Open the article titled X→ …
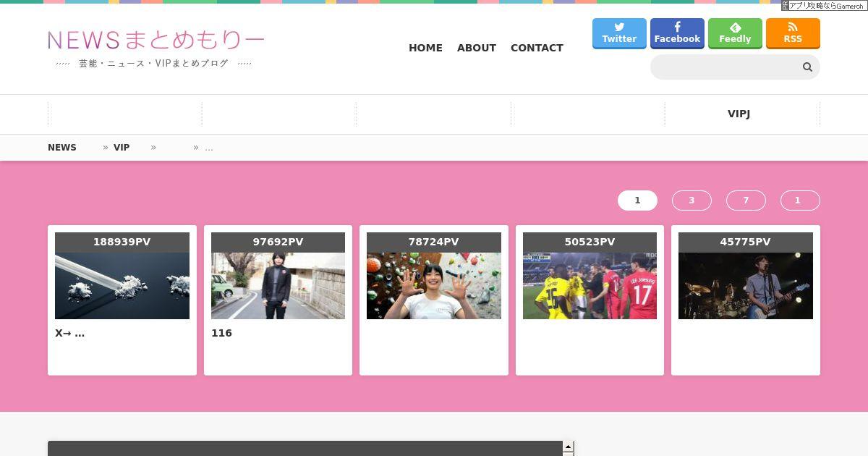The height and width of the screenshot is (456, 868). 69,333
